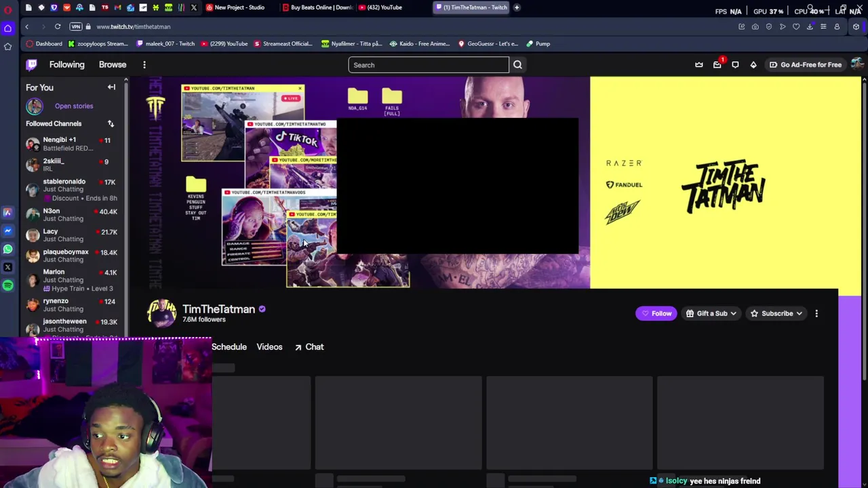Collapse the For You sidebar

111,87
